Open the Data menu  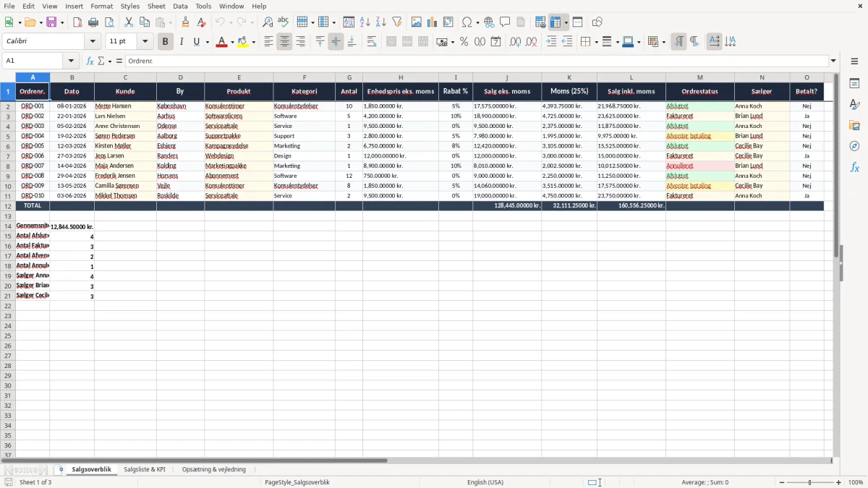click(180, 6)
